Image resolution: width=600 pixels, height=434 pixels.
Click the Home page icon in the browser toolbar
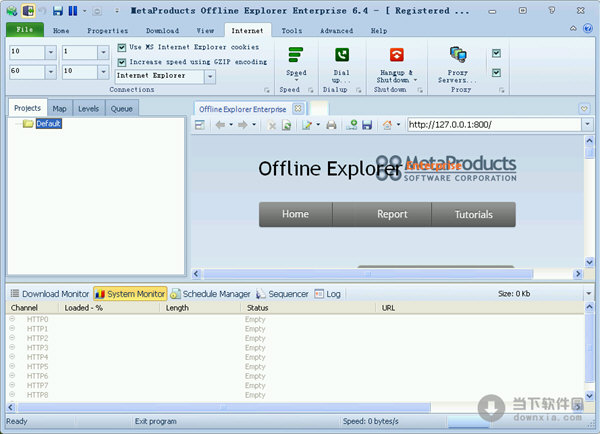[387, 125]
